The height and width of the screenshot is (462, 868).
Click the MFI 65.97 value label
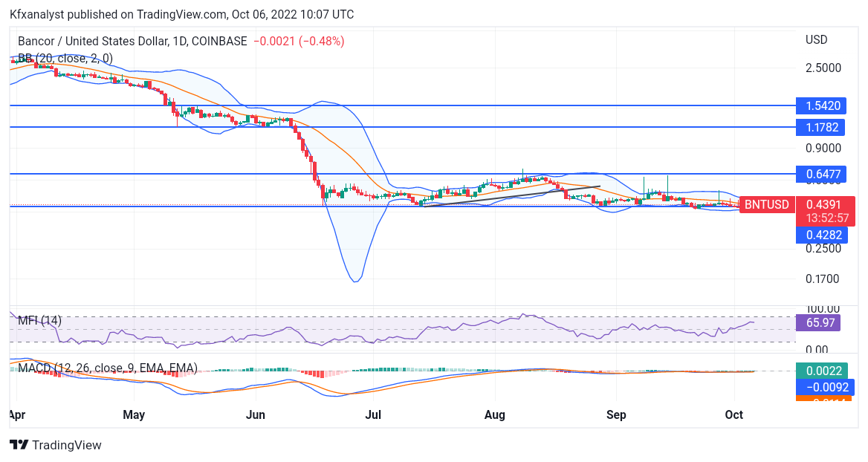point(818,322)
